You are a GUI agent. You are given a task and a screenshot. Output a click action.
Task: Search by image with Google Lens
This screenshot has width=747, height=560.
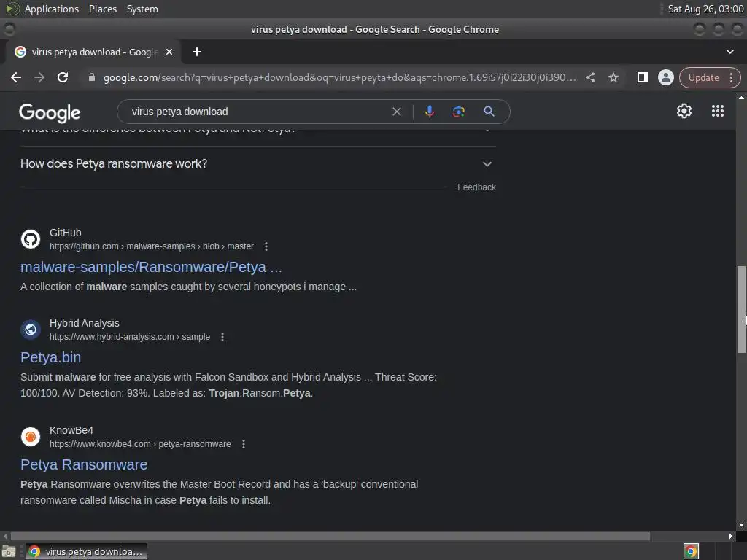(458, 112)
